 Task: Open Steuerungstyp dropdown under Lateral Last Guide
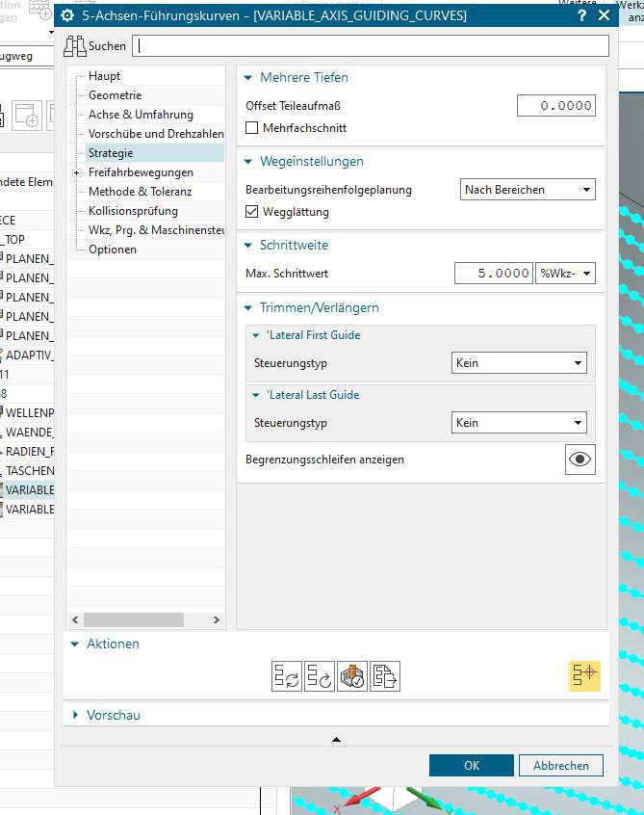point(520,423)
